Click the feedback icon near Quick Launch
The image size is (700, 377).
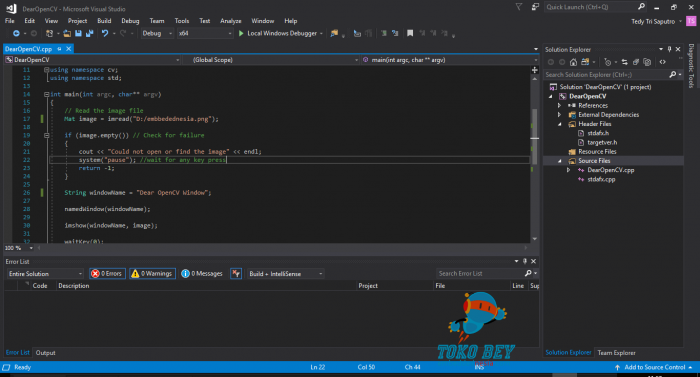[x=535, y=7]
